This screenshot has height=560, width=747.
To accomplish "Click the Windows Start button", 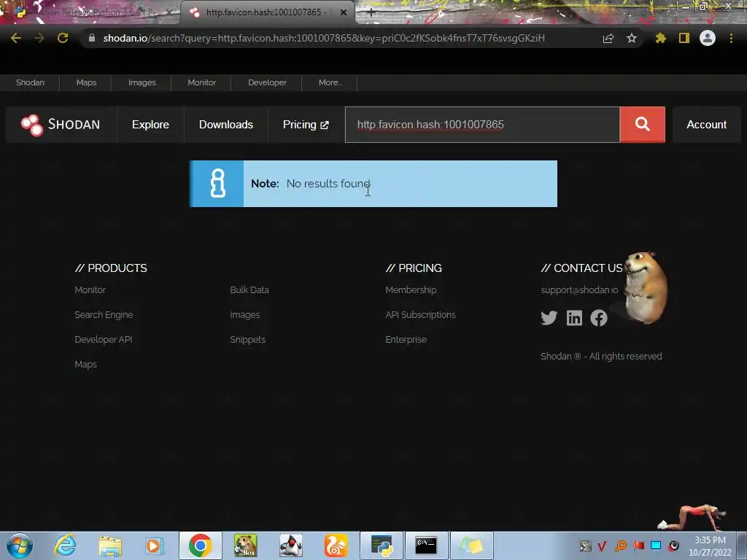I will point(20,545).
